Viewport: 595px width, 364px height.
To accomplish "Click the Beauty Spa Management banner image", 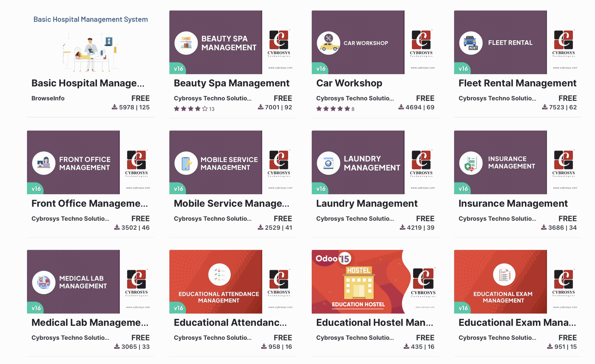I will 232,42.
